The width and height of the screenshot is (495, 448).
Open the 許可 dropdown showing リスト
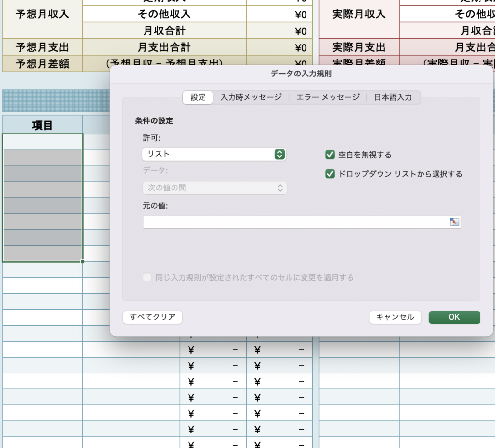pos(214,154)
